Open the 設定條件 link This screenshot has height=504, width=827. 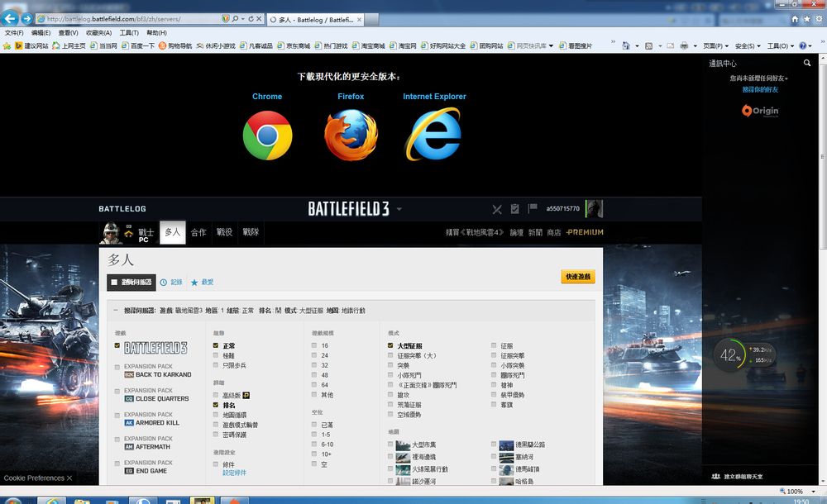pyautogui.click(x=234, y=473)
